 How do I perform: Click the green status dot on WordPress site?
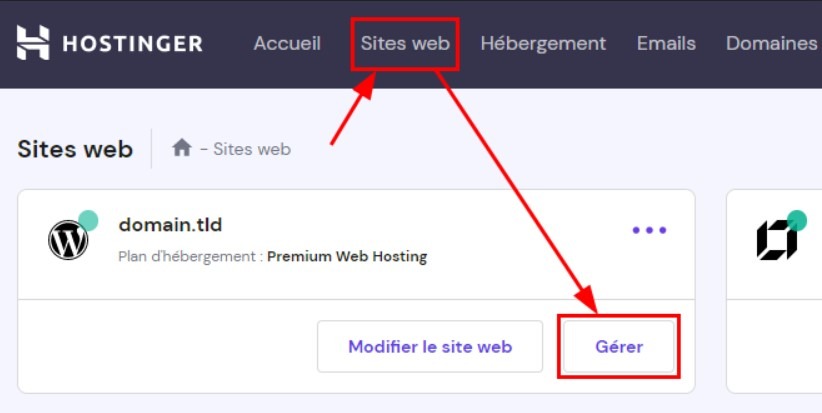tap(88, 221)
